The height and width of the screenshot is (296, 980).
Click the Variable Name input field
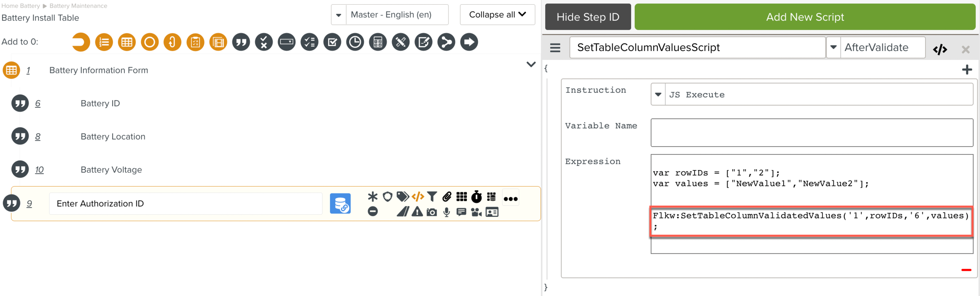tap(811, 133)
